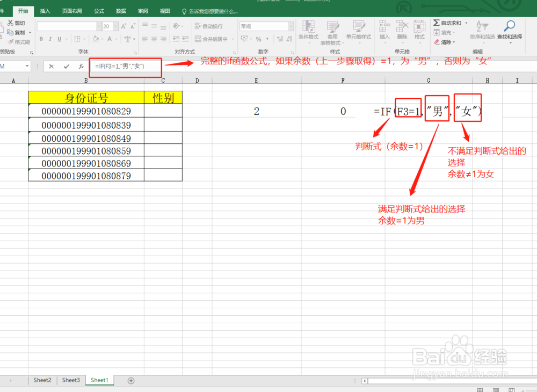This screenshot has height=392, width=537.
Task: Open the 插入 (Insert) ribbon tab
Action: coord(45,11)
